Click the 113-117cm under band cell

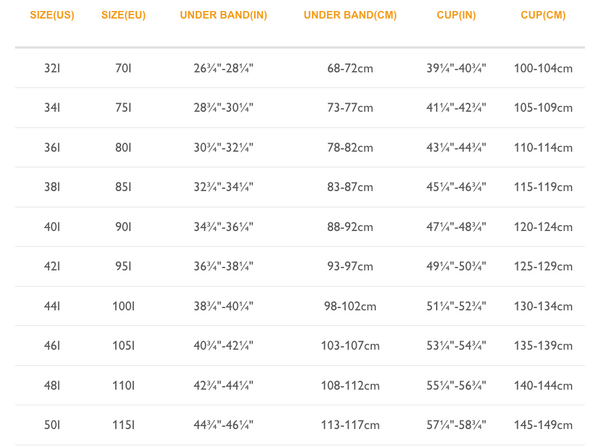(x=350, y=425)
